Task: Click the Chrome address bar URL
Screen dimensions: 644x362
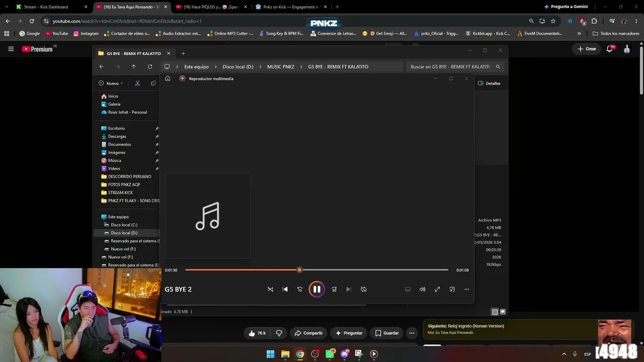Action: coord(127,21)
